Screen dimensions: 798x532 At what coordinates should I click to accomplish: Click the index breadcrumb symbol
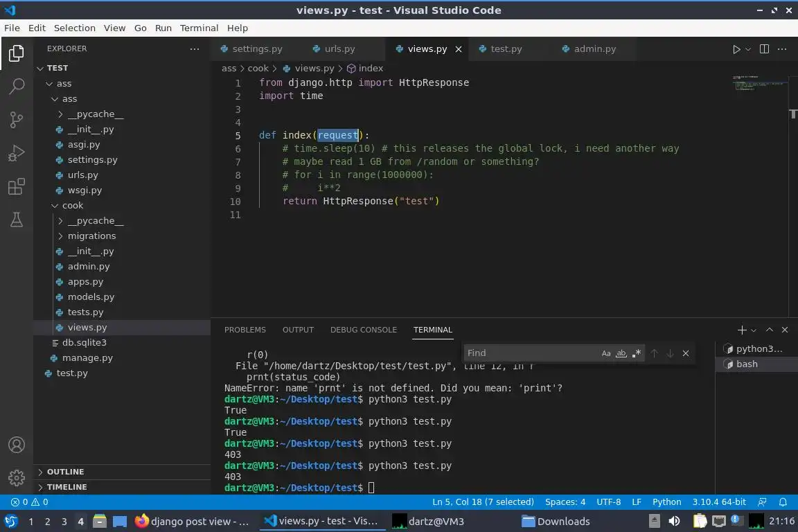coord(365,68)
